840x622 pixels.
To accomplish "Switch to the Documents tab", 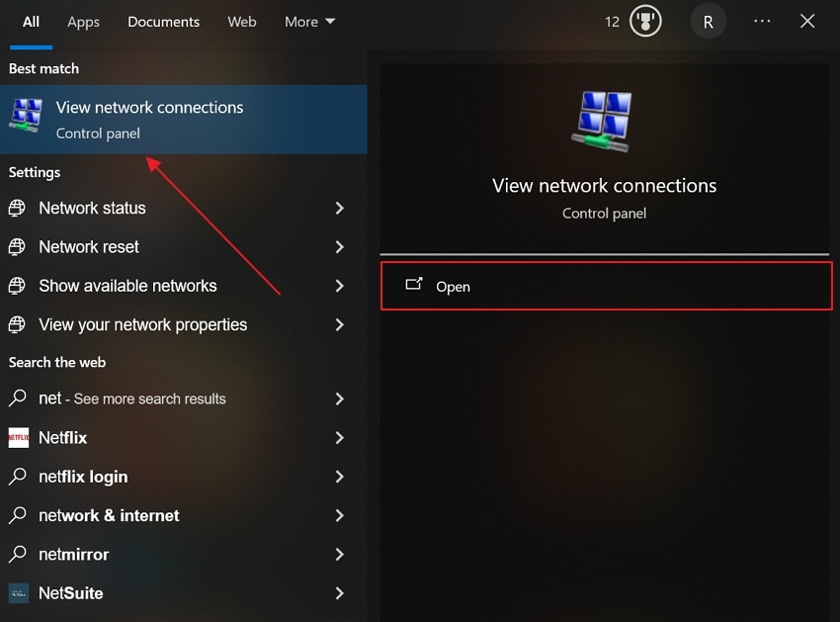I will coord(163,22).
